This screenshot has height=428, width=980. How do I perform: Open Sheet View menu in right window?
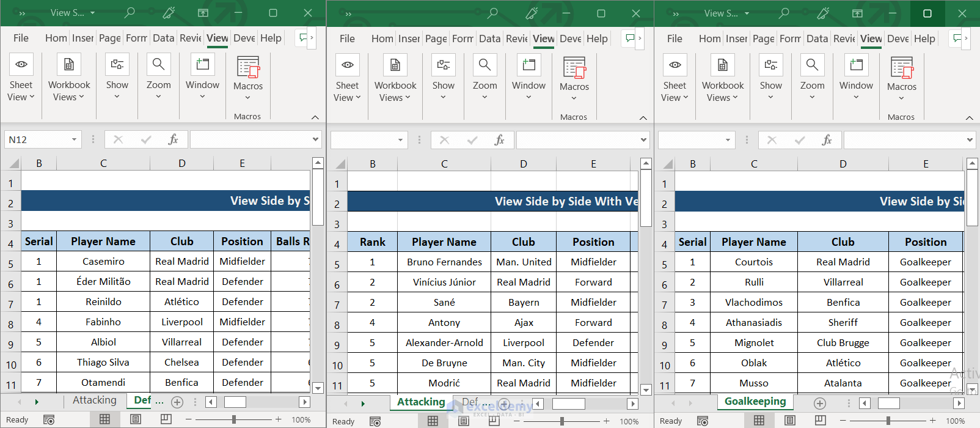(x=675, y=79)
